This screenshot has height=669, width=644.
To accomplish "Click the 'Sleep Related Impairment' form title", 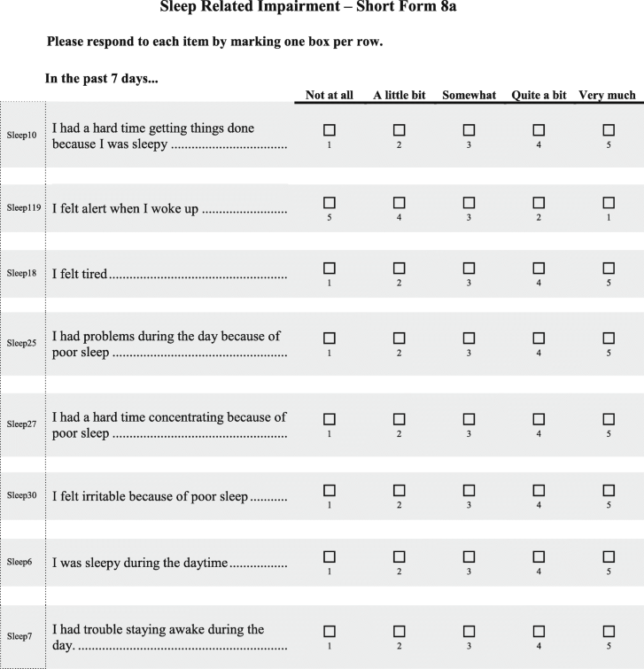I will tap(322, 8).
